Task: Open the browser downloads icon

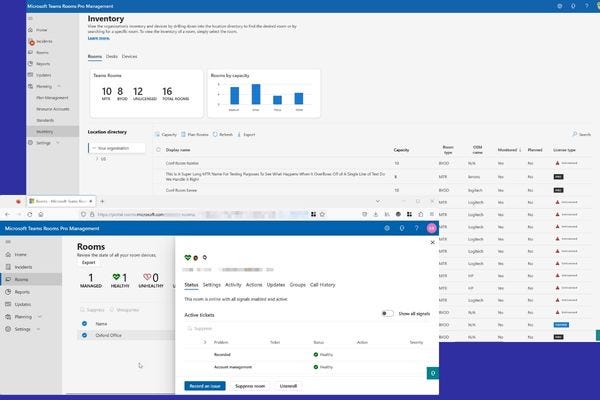Action: 375,214
